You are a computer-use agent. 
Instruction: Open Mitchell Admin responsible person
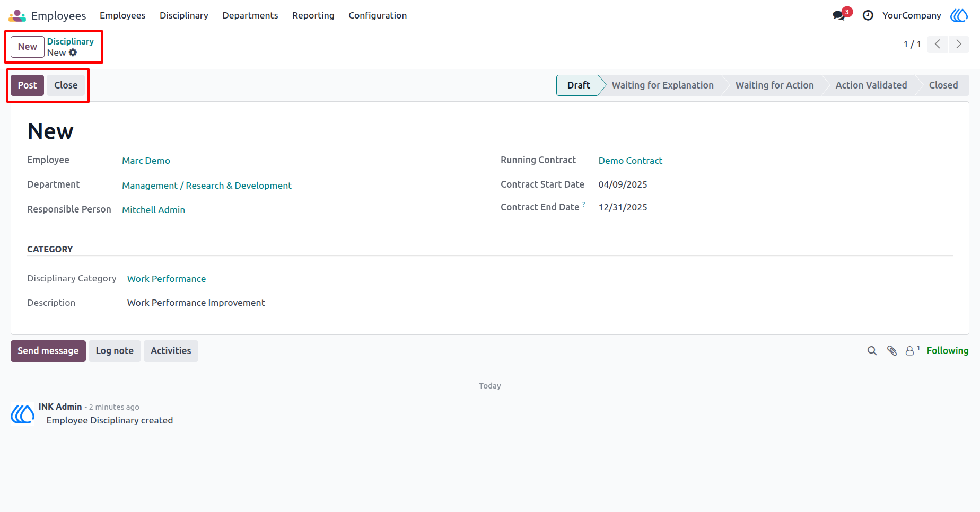[x=153, y=210]
